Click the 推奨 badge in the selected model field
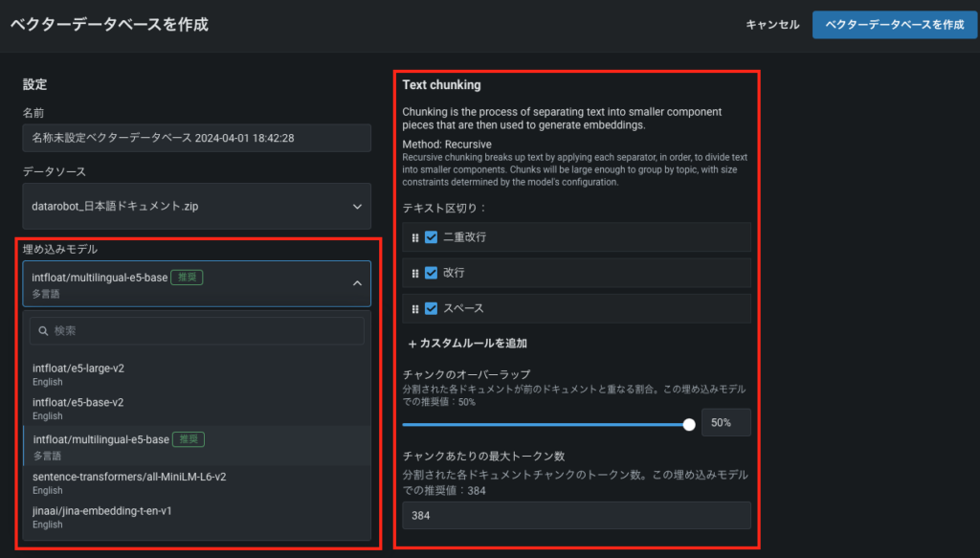This screenshot has height=558, width=980. point(187,277)
